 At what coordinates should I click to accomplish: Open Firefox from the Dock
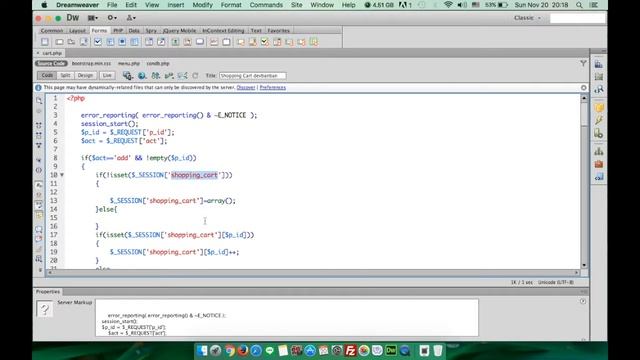click(243, 350)
